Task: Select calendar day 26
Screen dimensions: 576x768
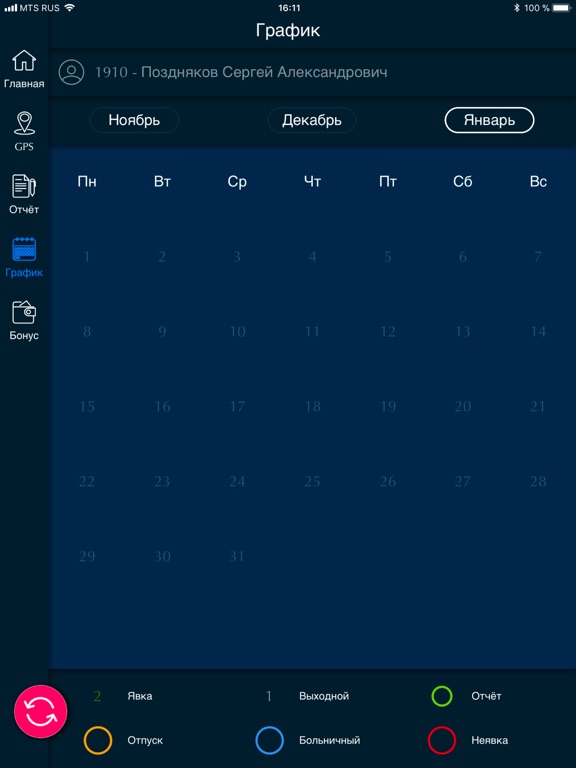Action: point(387,481)
